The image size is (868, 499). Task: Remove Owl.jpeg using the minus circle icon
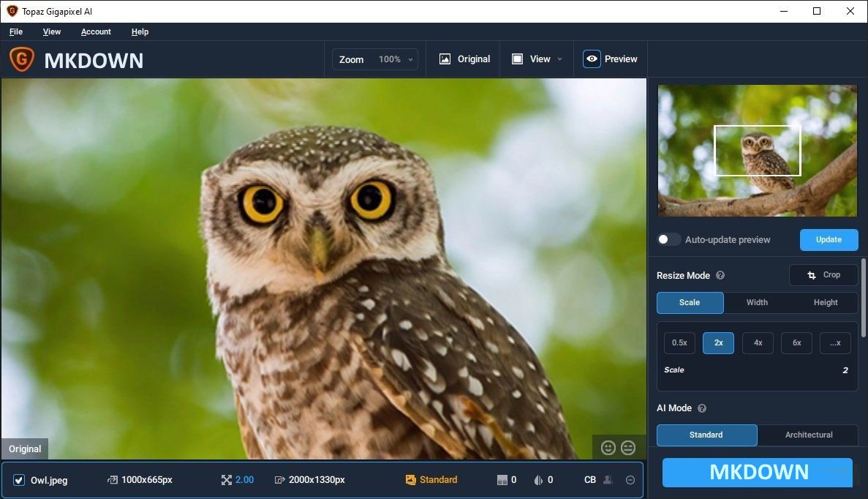pyautogui.click(x=630, y=480)
